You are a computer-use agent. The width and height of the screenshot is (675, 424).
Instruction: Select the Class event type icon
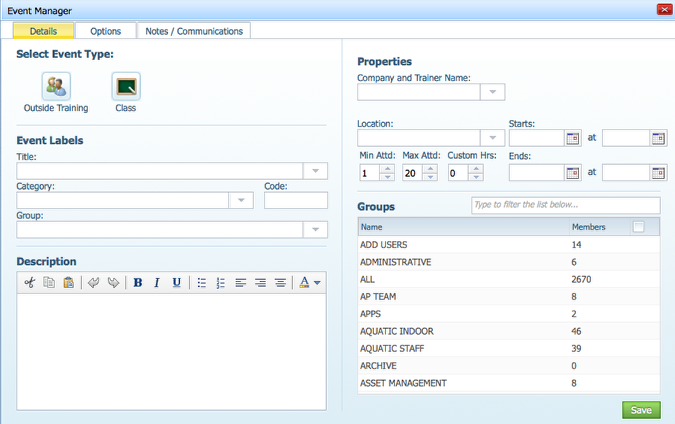click(125, 86)
